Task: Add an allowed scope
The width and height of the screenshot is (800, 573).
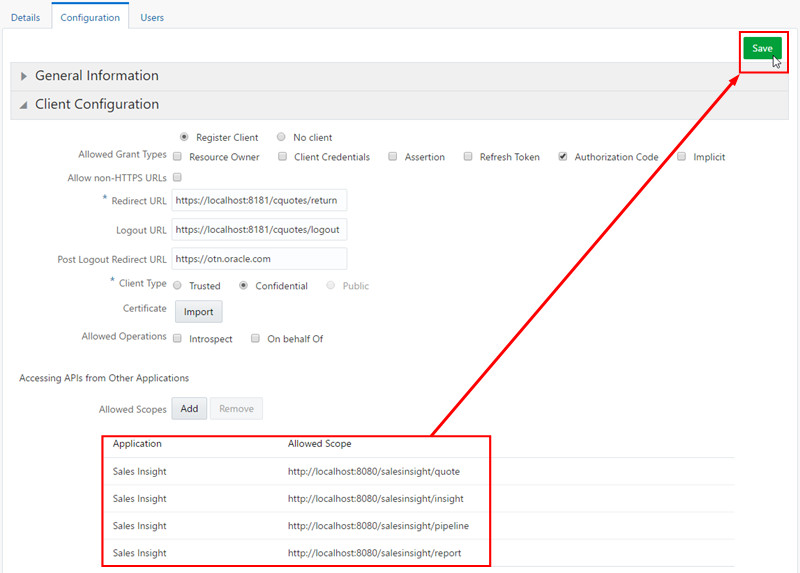Action: tap(189, 409)
